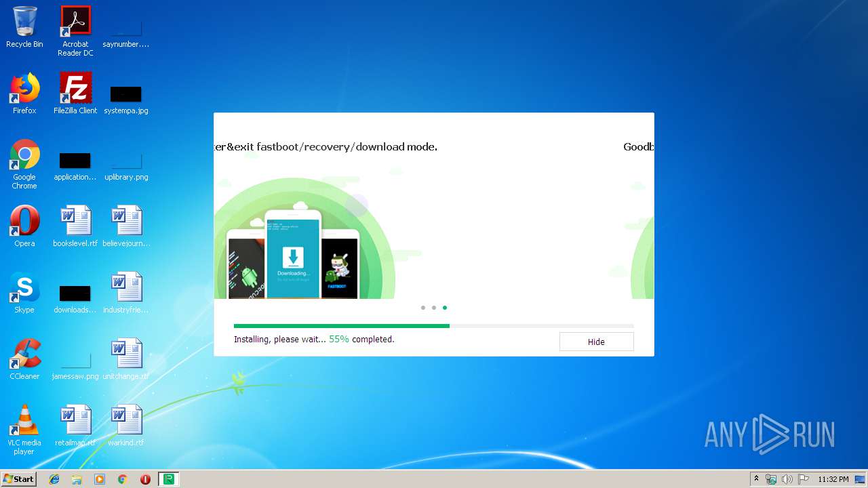The height and width of the screenshot is (488, 868).
Task: Select industryfrie document icon
Action: point(126,293)
